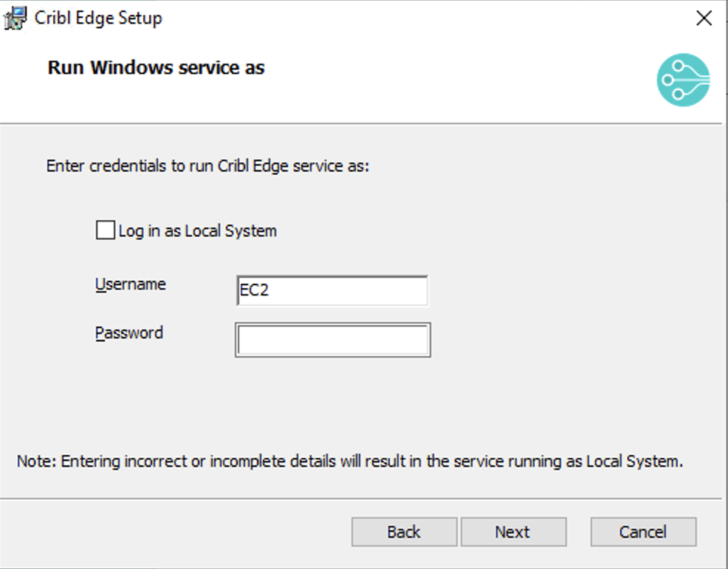Screen dimensions: 728x569
Task: Click empty title bar space left of X
Action: 443,18
